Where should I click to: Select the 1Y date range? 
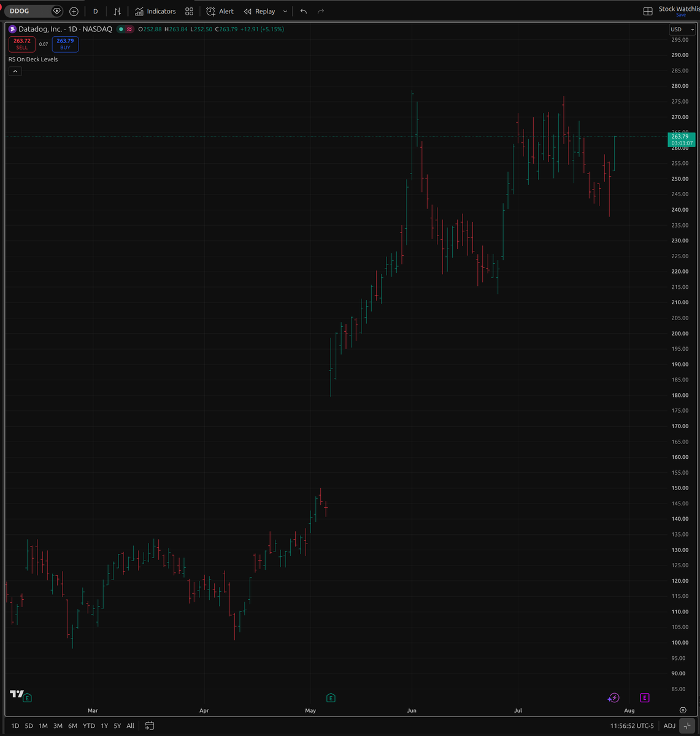[x=104, y=726]
